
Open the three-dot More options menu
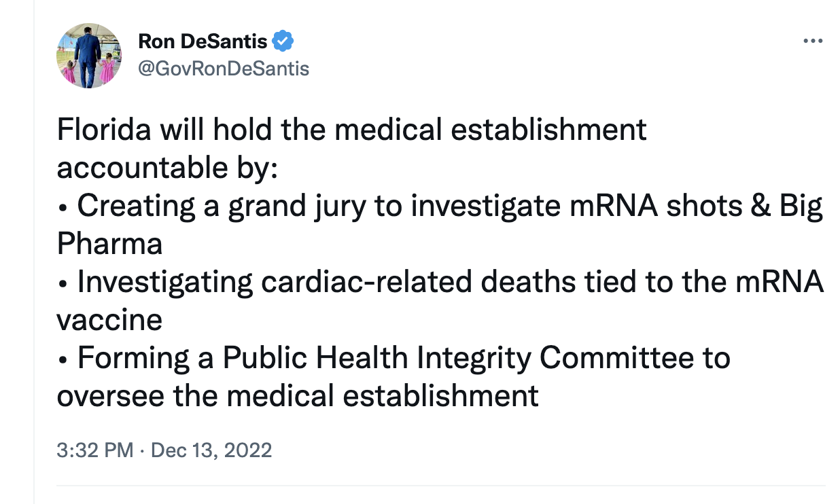pyautogui.click(x=813, y=41)
